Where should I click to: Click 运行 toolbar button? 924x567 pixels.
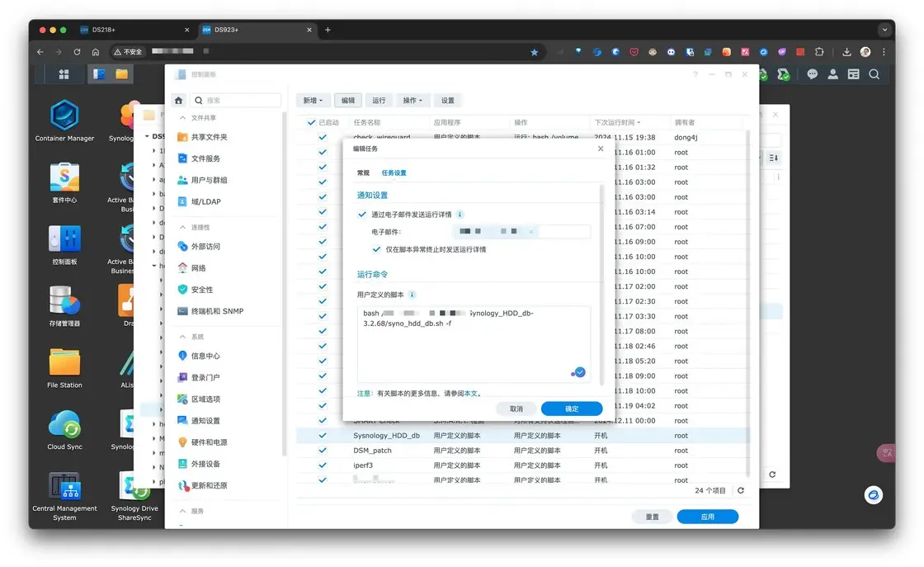pyautogui.click(x=379, y=100)
